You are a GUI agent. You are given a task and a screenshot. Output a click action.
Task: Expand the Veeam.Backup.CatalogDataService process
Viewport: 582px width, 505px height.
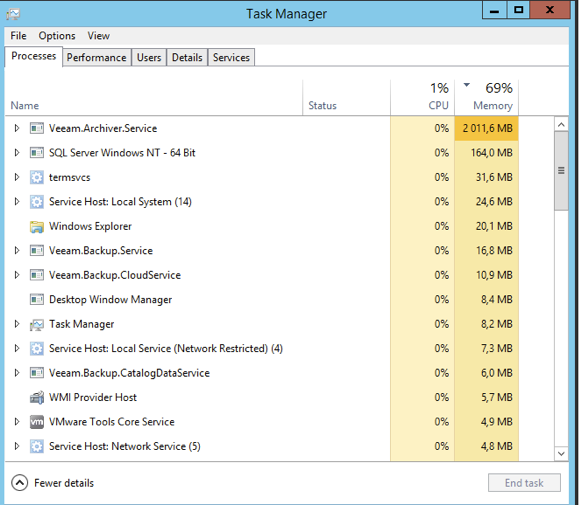point(17,373)
